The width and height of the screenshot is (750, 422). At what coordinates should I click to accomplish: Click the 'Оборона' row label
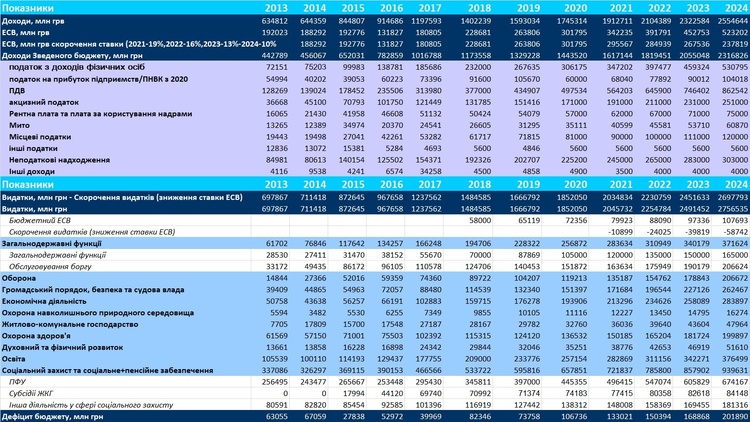20,278
